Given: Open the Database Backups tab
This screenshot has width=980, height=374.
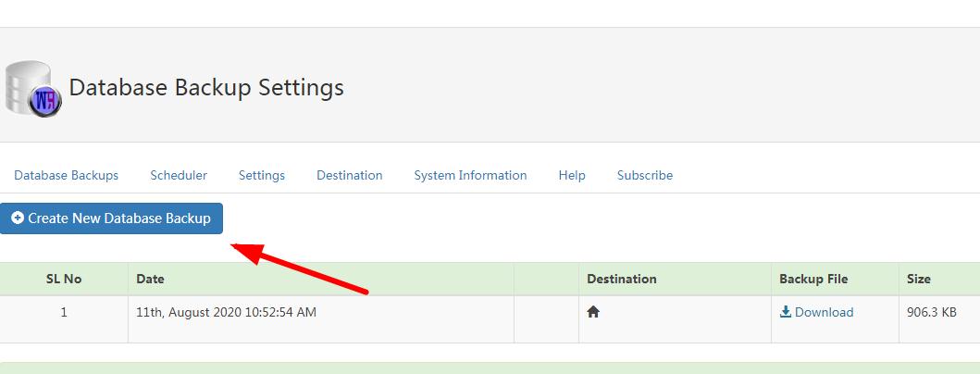Looking at the screenshot, I should point(67,175).
